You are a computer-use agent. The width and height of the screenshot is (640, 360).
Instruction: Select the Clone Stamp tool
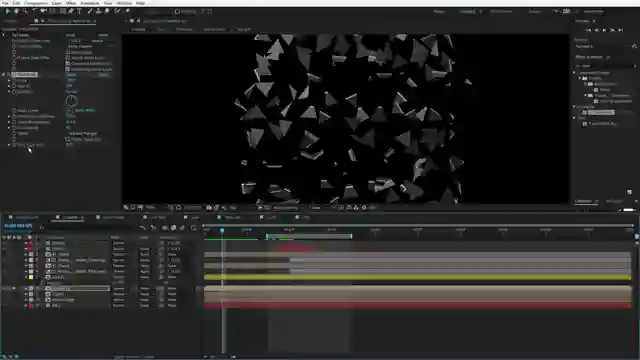pyautogui.click(x=98, y=11)
